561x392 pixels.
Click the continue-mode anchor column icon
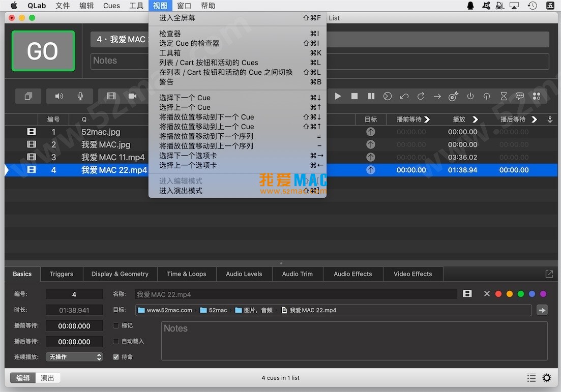point(550,119)
